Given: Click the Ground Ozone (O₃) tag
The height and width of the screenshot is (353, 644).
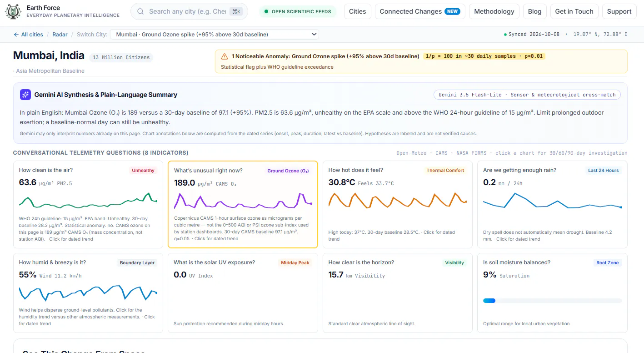Looking at the screenshot, I should point(288,171).
